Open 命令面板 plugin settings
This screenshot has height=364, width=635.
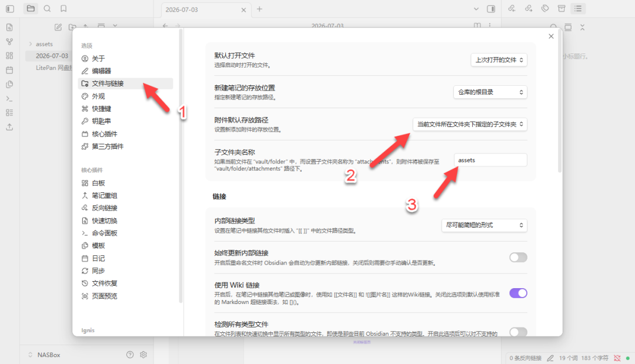(x=126, y=233)
